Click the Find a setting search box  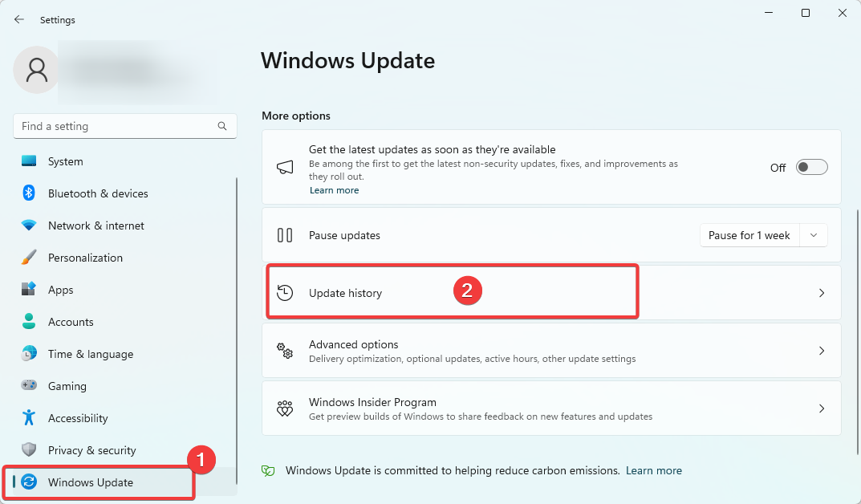click(116, 126)
